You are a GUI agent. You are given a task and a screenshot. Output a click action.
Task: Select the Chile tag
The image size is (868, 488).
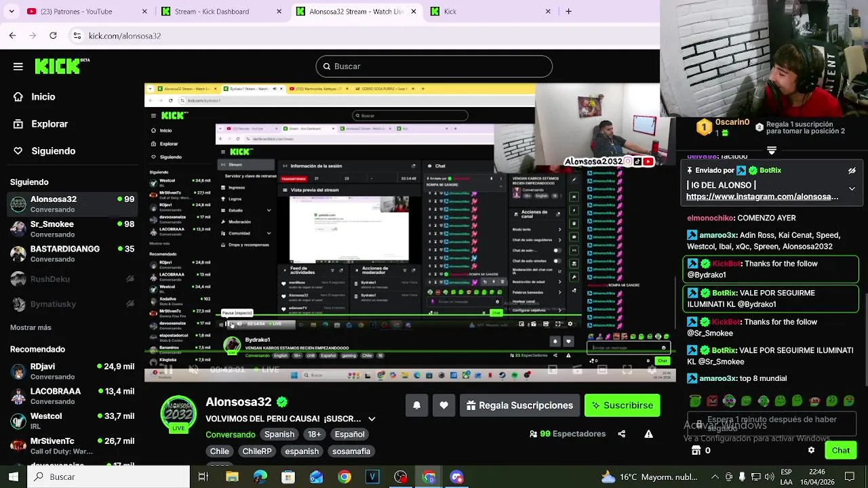(x=219, y=451)
